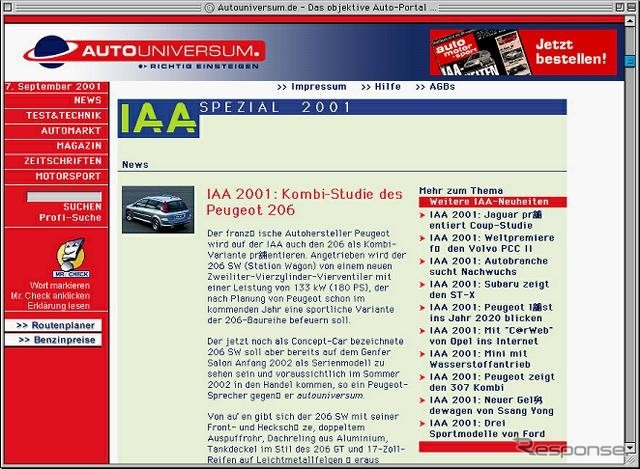Image resolution: width=640 pixels, height=469 pixels.
Task: Open the Jaguar Coupé-Studie article link
Action: 486,220
